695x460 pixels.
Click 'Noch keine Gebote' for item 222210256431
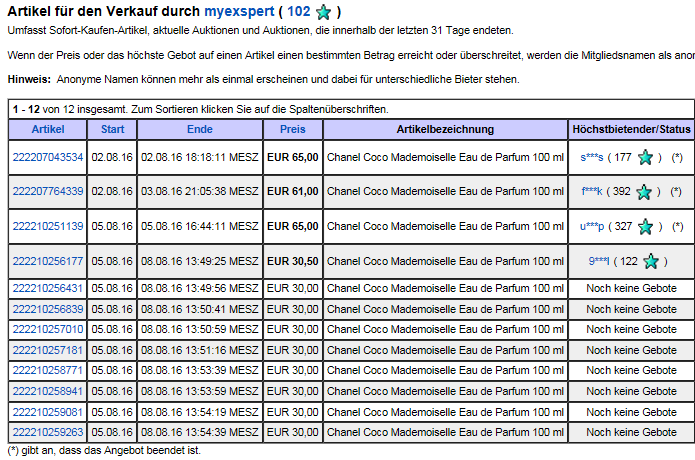point(631,288)
